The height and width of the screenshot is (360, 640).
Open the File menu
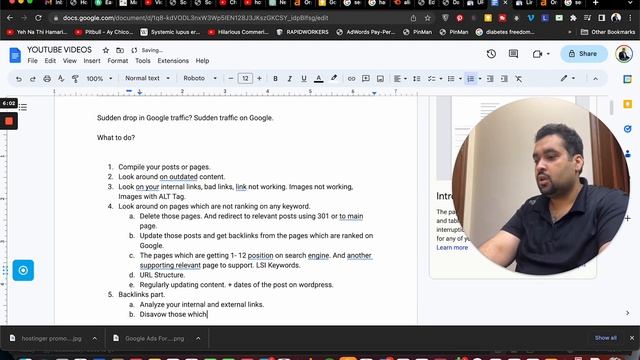[32, 61]
